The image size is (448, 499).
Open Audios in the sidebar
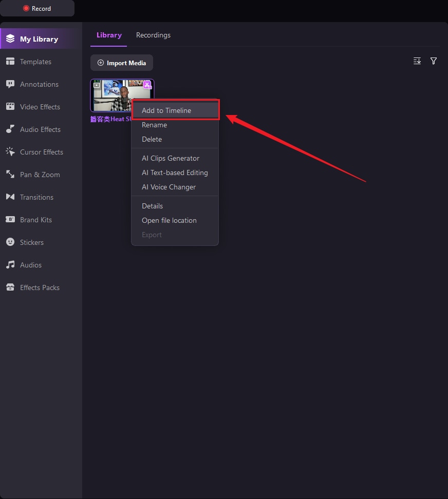[x=41, y=265]
